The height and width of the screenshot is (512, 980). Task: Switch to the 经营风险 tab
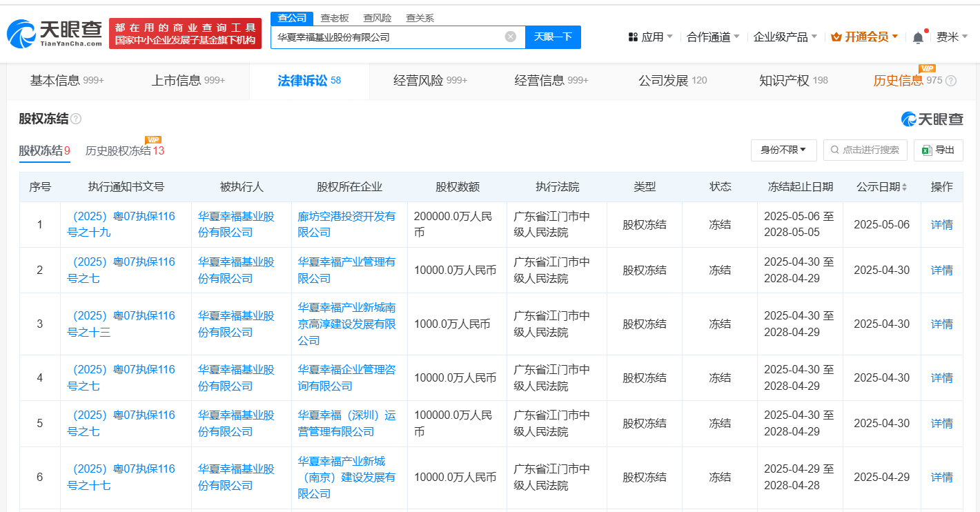tap(430, 81)
